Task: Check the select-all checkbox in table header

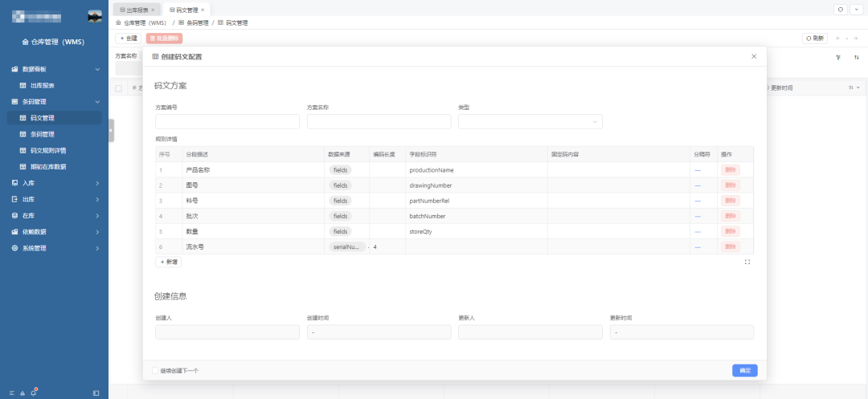Action: click(118, 88)
